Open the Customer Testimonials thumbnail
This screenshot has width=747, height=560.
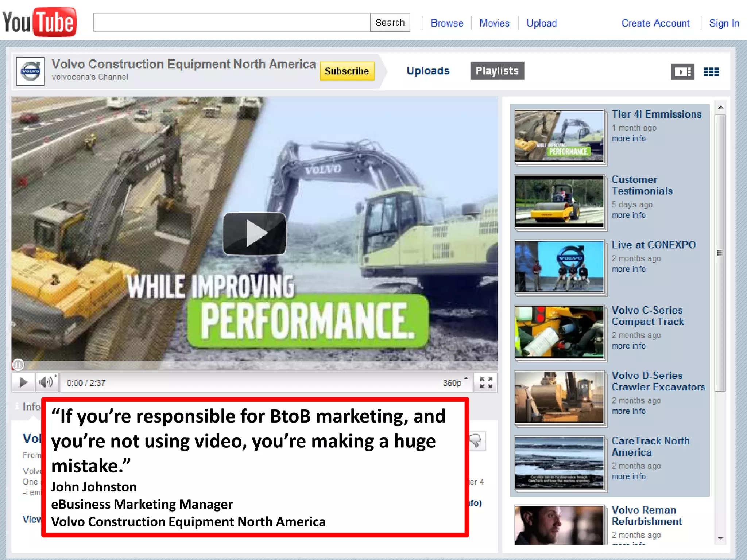click(560, 202)
